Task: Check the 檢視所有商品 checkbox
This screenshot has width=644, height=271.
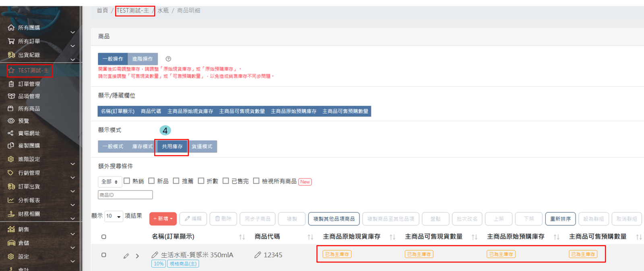Action: coord(256,181)
